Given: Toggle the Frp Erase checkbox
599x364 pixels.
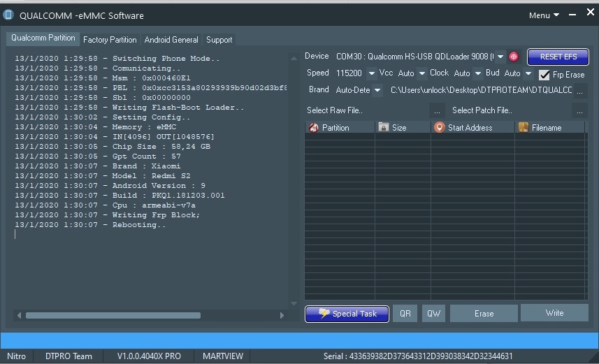Looking at the screenshot, I should [544, 75].
